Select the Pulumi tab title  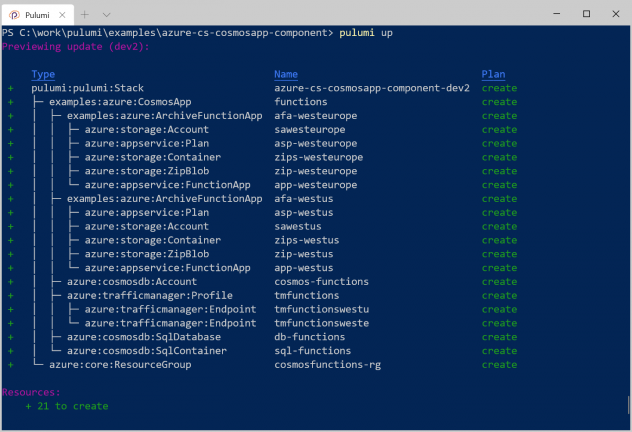[38, 13]
